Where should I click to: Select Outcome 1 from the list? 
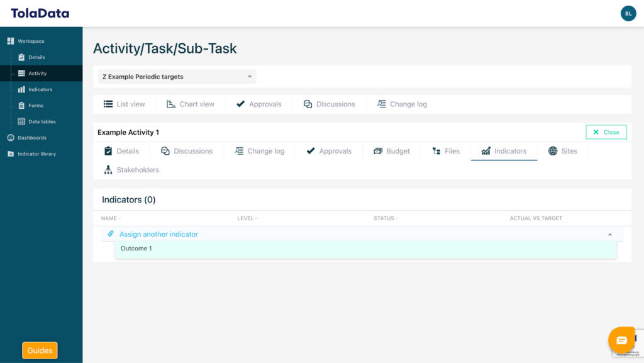pos(136,249)
